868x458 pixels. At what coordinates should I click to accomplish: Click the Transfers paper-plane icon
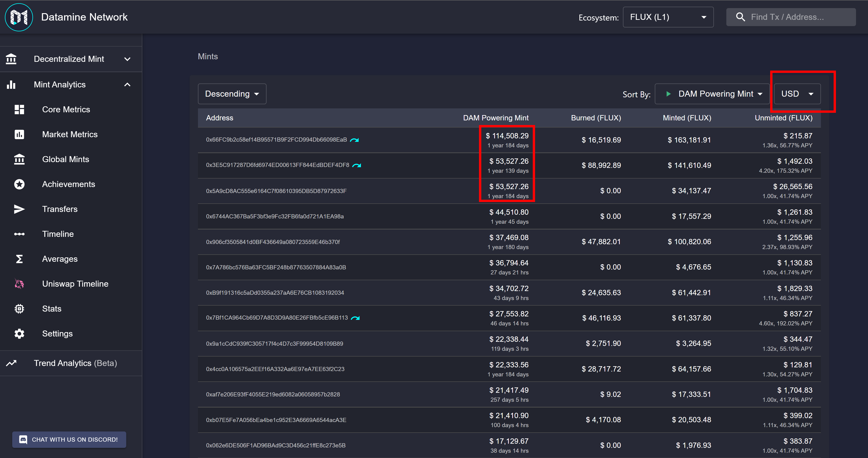[19, 209]
